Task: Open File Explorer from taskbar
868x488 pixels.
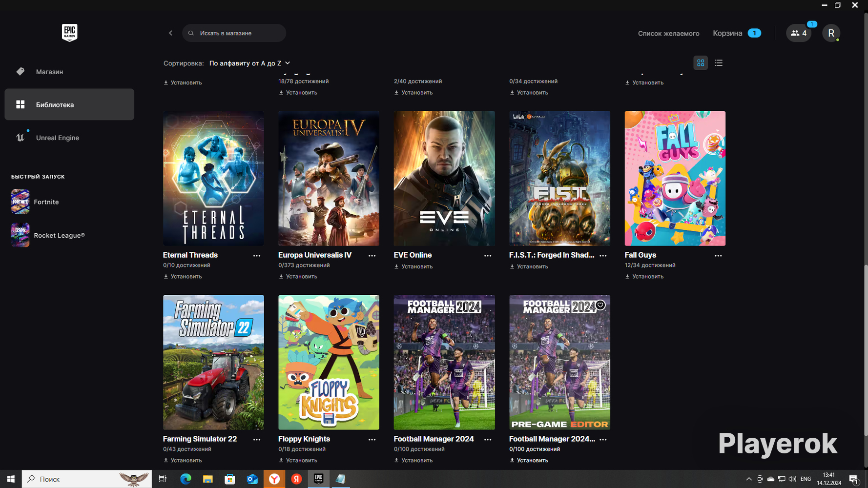Action: point(207,479)
